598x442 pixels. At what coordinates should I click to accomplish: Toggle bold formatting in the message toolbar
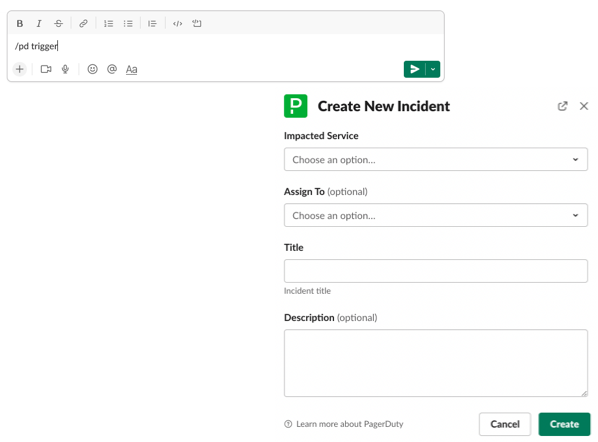click(20, 24)
